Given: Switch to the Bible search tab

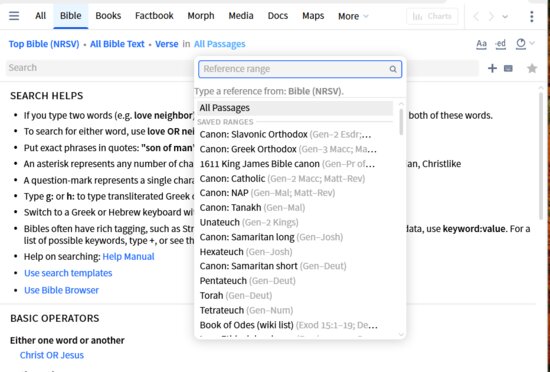Looking at the screenshot, I should [x=71, y=16].
